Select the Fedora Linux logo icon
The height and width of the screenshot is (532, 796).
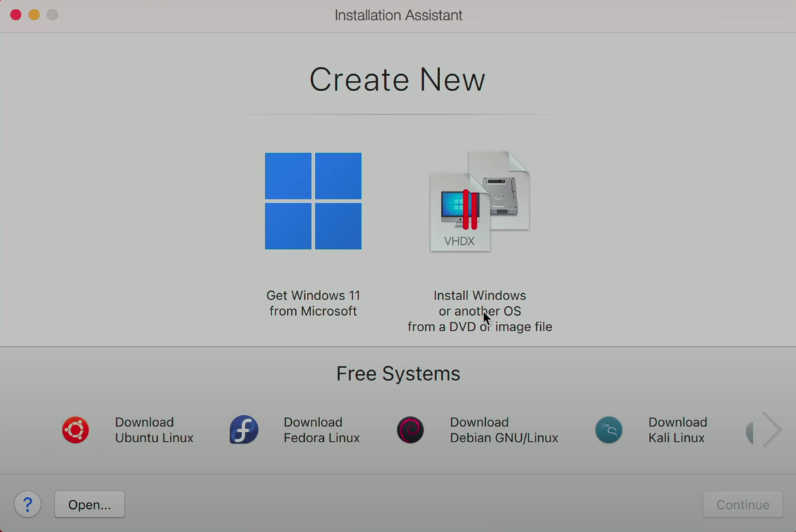244,430
